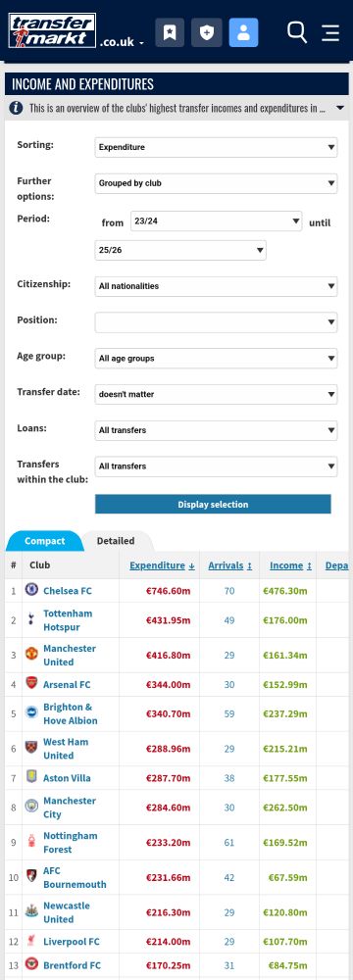This screenshot has height=980, width=353.
Task: Click the Display selection button
Action: 213,505
